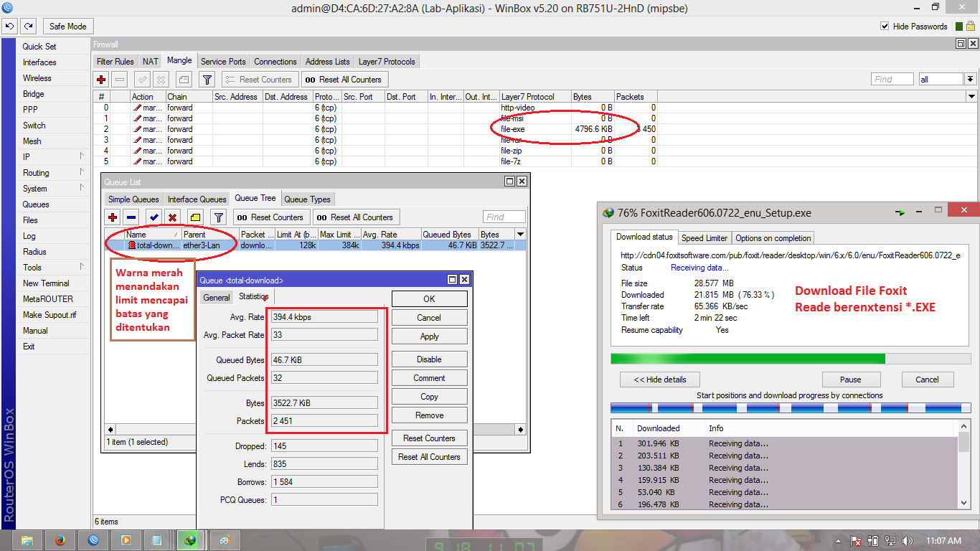The width and height of the screenshot is (980, 551).
Task: Click Apply in the queue dialog
Action: point(429,336)
